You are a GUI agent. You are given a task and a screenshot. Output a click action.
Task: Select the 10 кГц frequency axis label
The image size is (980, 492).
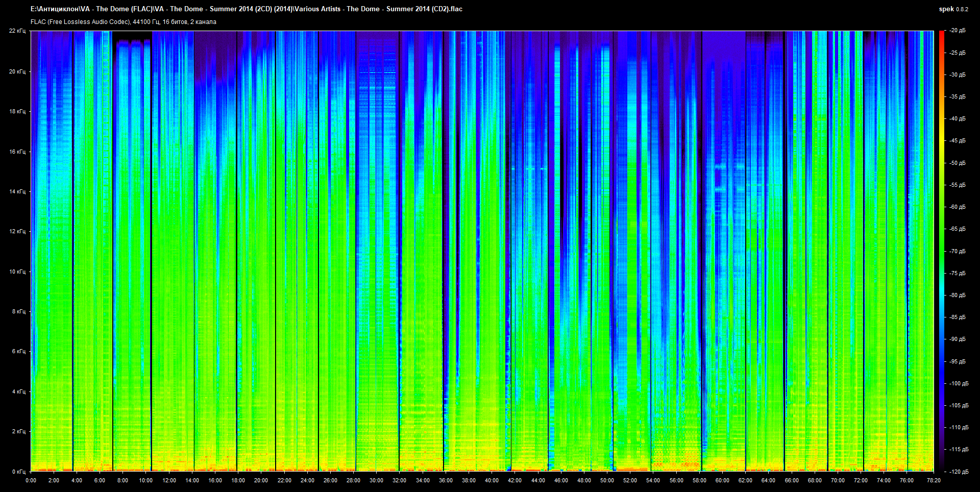coord(17,272)
